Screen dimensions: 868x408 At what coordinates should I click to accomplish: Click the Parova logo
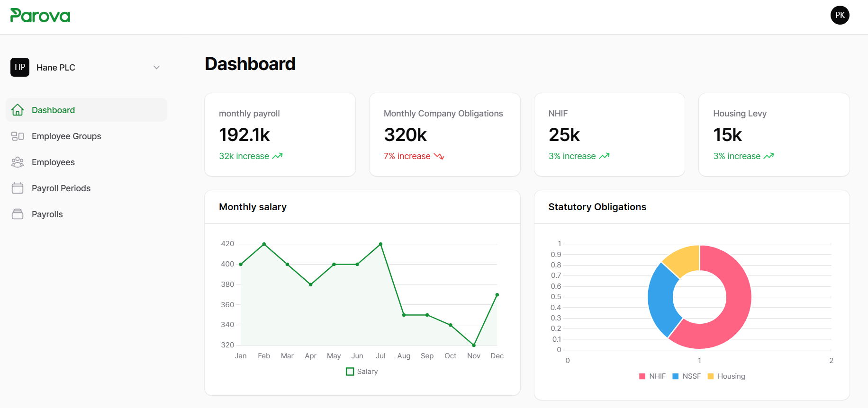[40, 16]
